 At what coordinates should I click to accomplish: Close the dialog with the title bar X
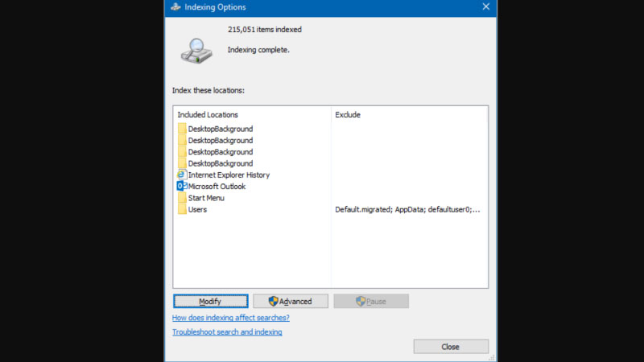click(485, 7)
